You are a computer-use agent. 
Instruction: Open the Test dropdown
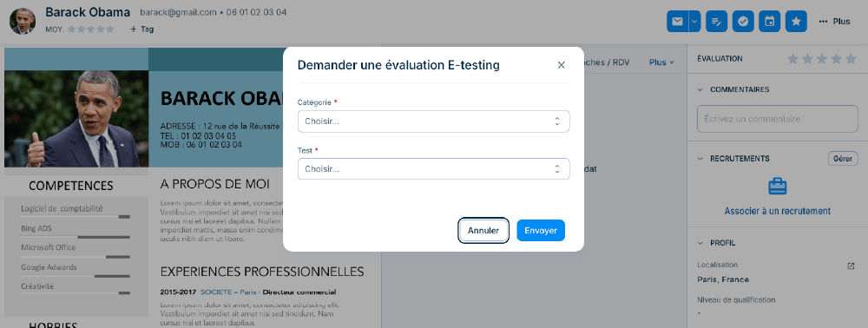click(433, 168)
